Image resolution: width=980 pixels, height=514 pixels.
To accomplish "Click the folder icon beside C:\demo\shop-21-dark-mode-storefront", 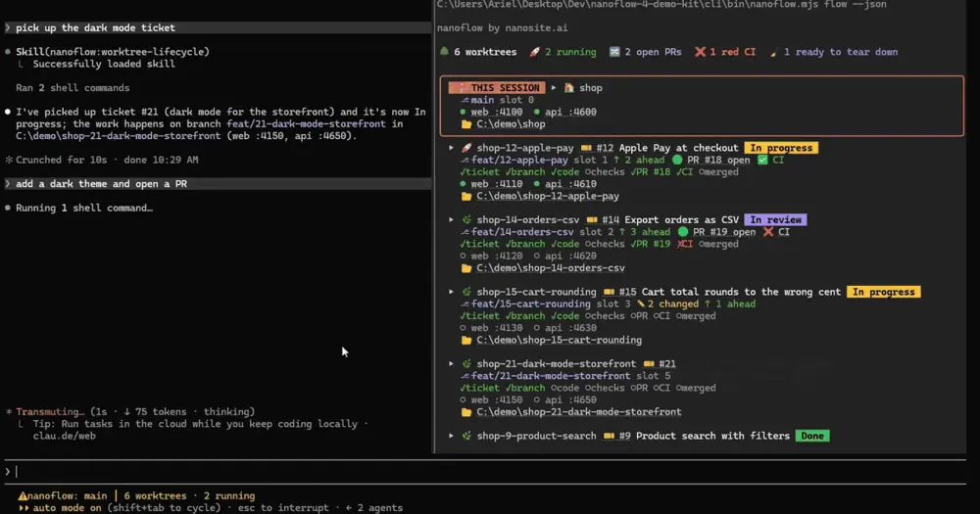I will click(x=466, y=412).
